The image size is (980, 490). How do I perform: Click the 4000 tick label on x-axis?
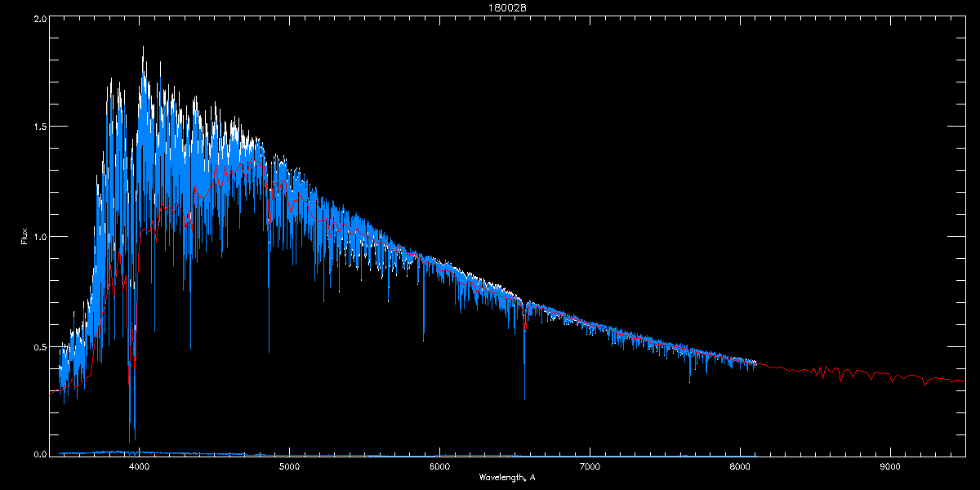[140, 467]
